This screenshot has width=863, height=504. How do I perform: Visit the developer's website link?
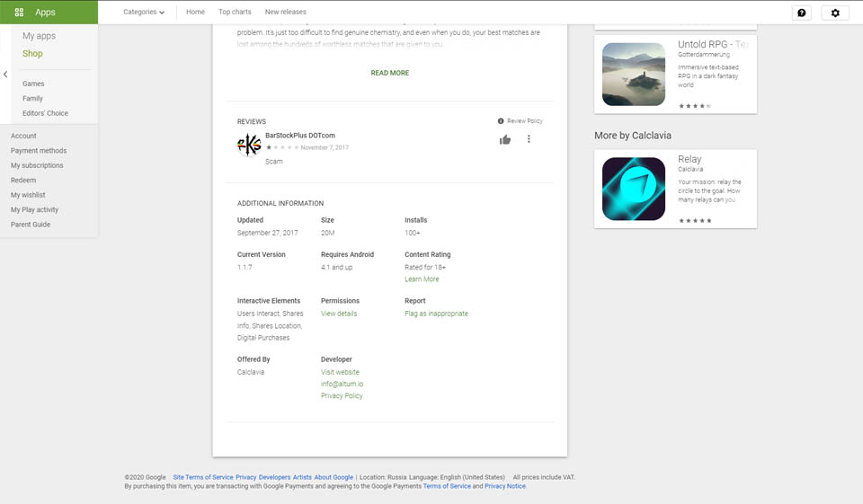tap(340, 372)
